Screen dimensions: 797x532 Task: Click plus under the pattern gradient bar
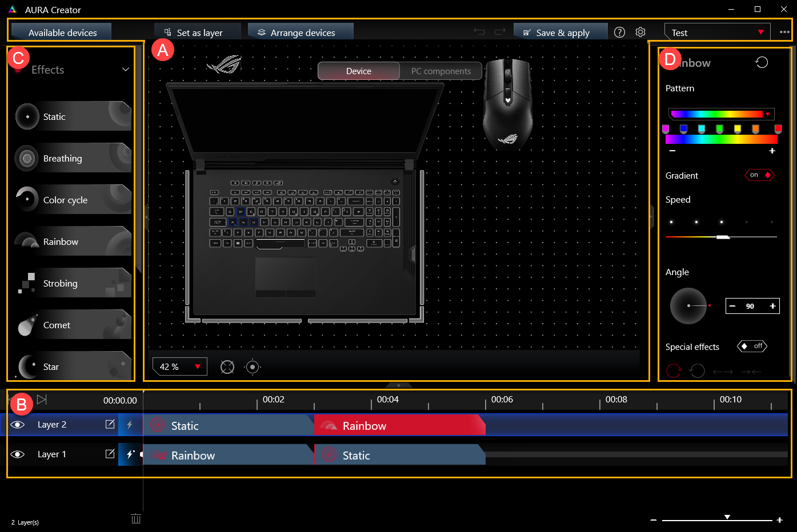point(772,151)
